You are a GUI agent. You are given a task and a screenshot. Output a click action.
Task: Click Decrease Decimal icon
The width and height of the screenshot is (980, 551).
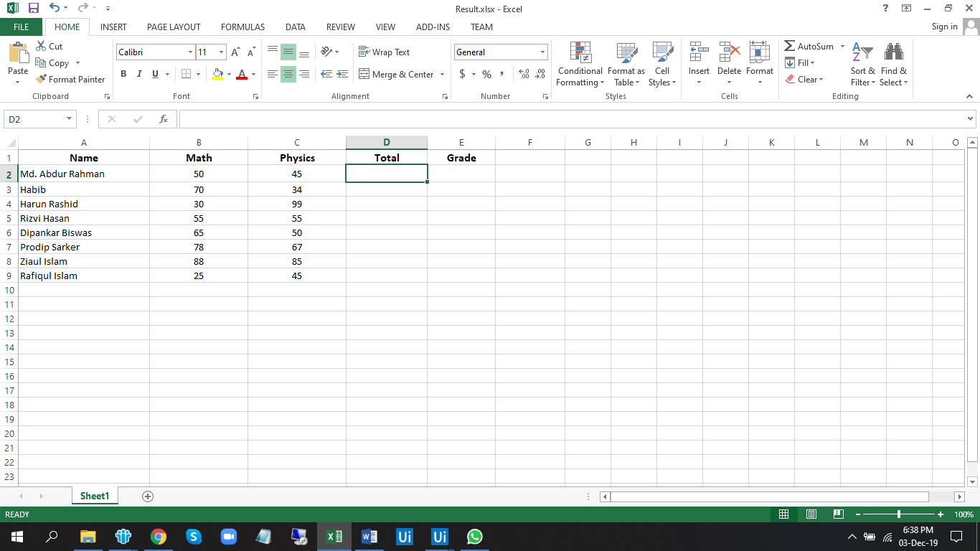click(540, 74)
